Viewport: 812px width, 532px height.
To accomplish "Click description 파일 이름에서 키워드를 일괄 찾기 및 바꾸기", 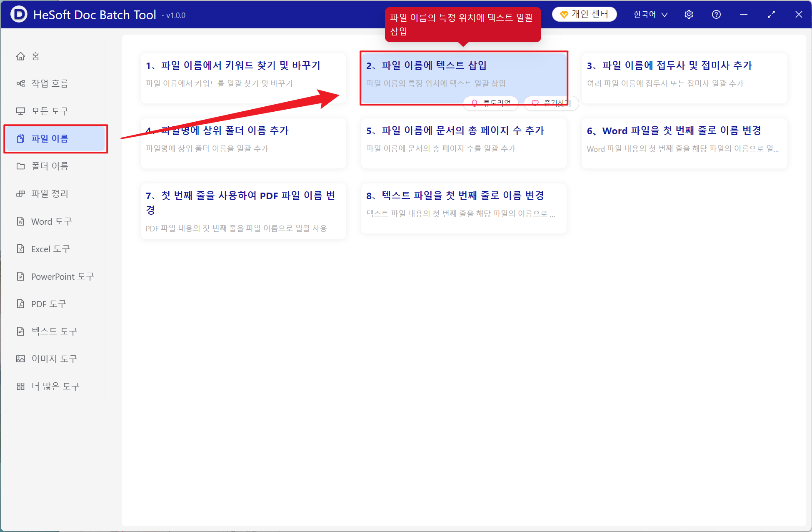I will 219,83.
